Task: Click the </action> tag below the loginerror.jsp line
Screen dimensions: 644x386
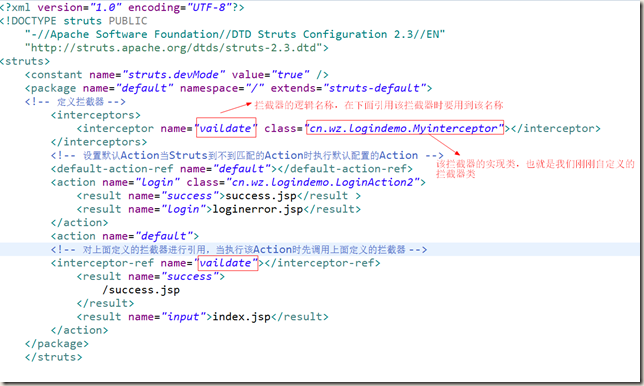Action: pos(80,223)
